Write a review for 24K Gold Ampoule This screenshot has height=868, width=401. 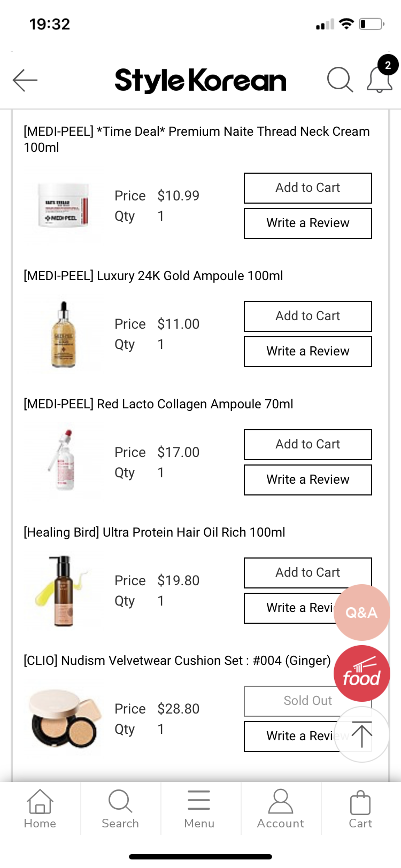[x=308, y=352]
